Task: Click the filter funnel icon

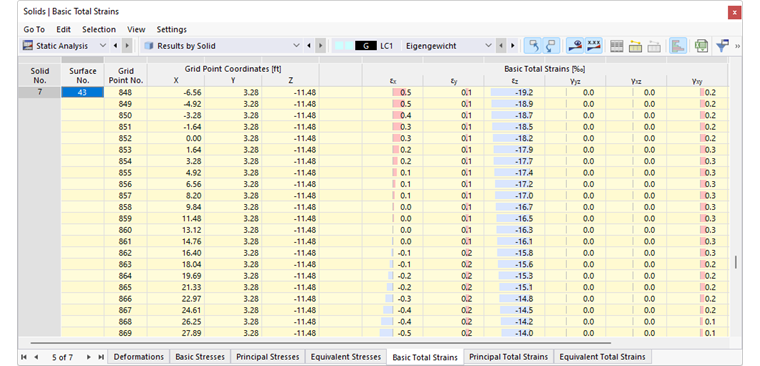Action: click(722, 46)
